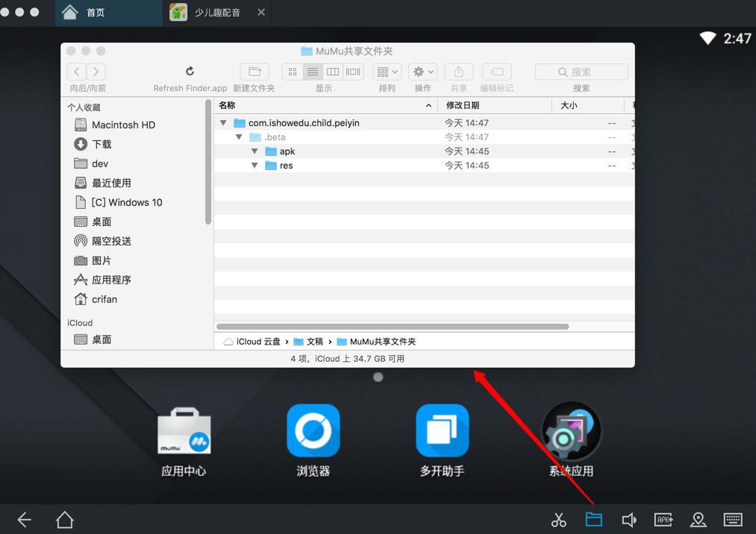The image size is (756, 534).
Task: Open the virtual location pin icon
Action: point(698,520)
